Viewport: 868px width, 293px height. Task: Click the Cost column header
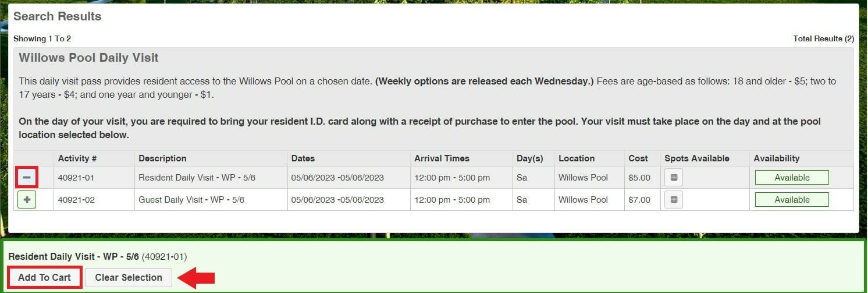point(638,158)
